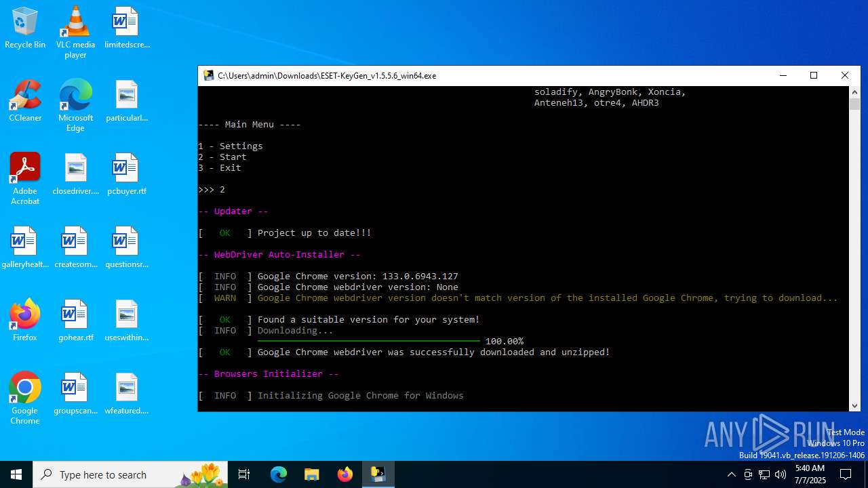Select questionsr... Word document

[127, 248]
